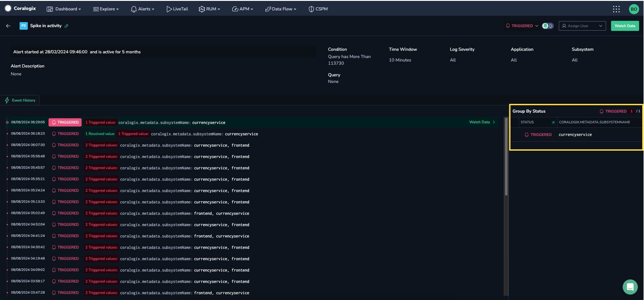
Task: Click the CORALOGIX.METADATA.SUBSYSTEMNAME column header
Action: pos(595,122)
